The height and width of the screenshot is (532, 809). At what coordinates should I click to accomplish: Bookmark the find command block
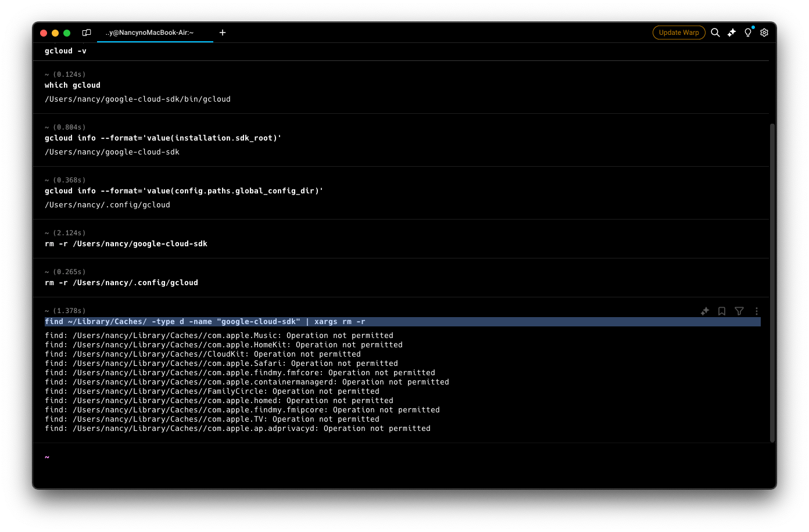(722, 311)
